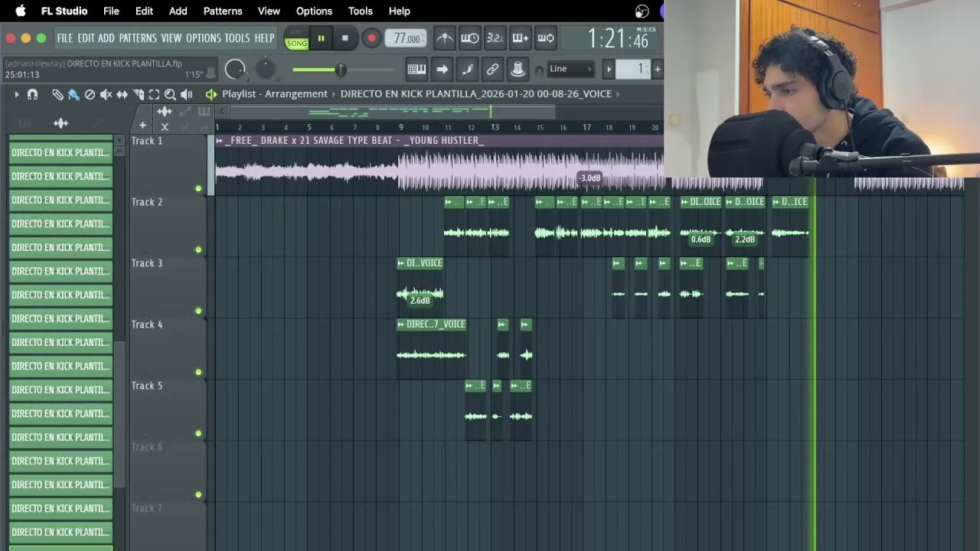Screen dimensions: 980x551
Task: Toggle the metronome icon
Action: tap(445, 38)
